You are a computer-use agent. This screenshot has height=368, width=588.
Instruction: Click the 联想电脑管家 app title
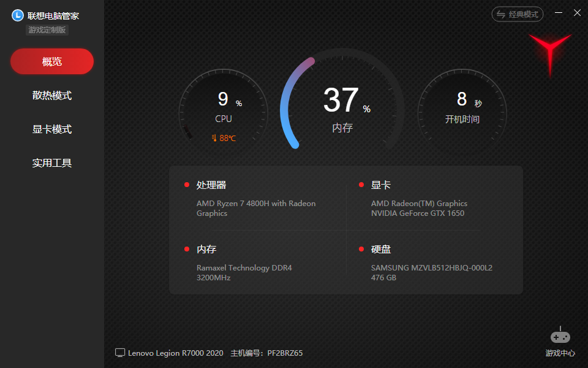(53, 16)
